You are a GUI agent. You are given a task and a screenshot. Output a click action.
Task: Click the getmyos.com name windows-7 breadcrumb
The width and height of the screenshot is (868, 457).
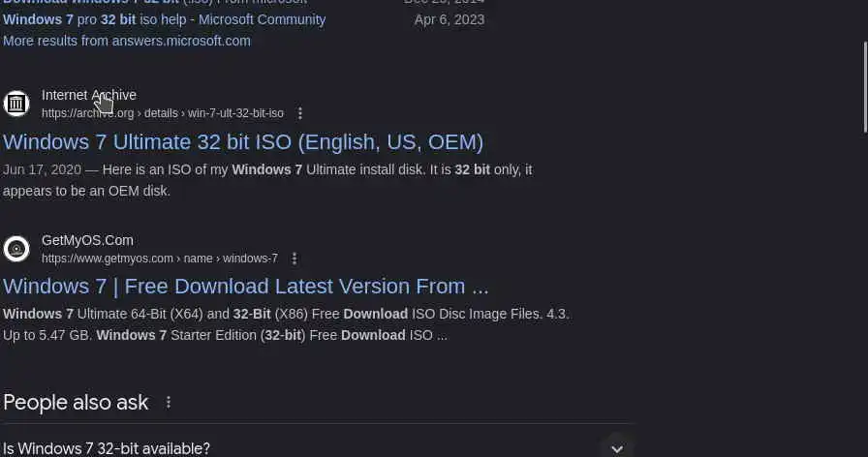(160, 259)
